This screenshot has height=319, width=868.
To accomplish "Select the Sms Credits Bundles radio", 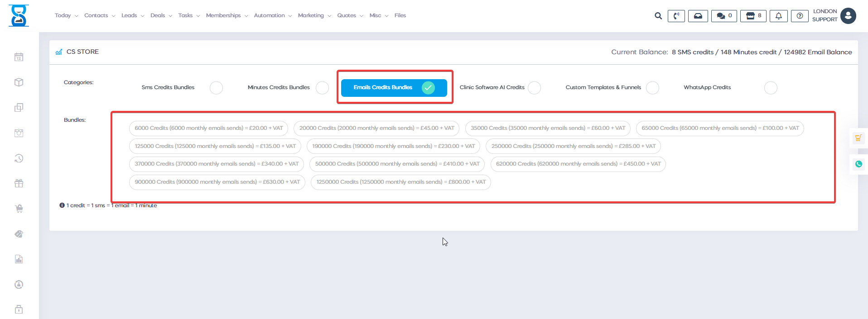I will click(x=216, y=88).
